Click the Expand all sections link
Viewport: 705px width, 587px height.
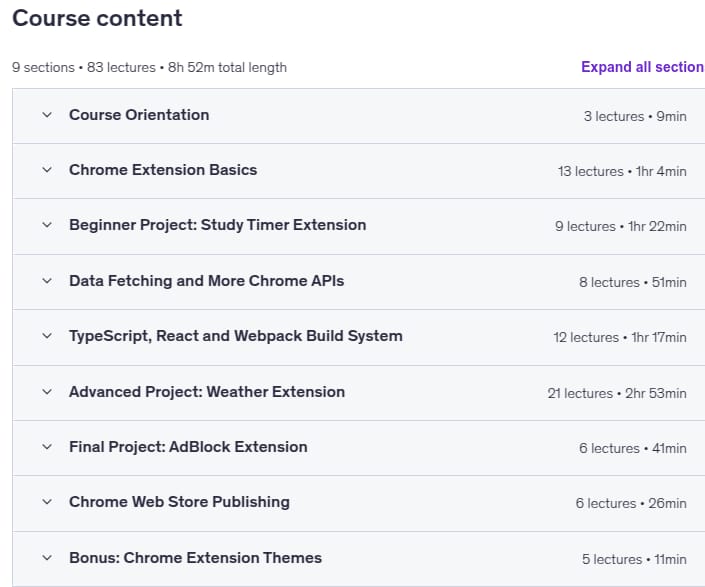pyautogui.click(x=643, y=67)
